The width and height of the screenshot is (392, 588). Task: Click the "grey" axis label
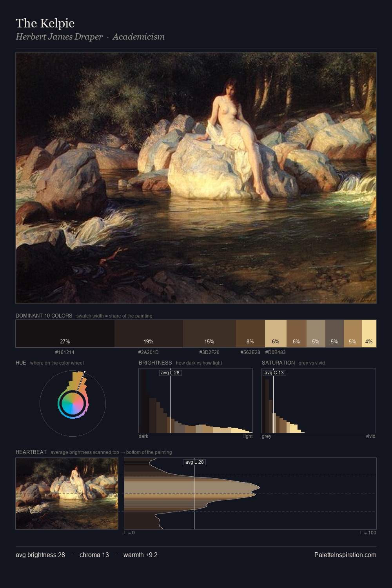click(267, 436)
